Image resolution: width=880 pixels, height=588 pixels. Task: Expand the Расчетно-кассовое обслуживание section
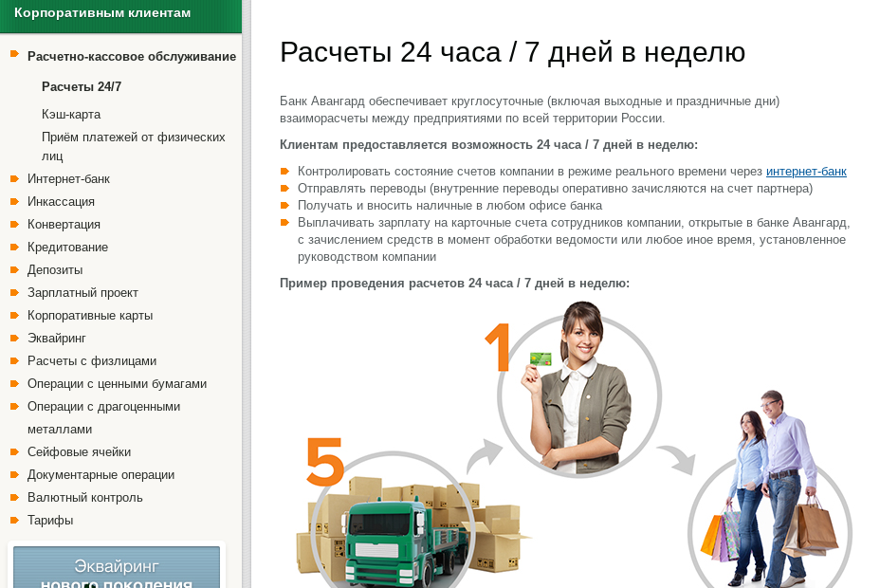click(131, 56)
